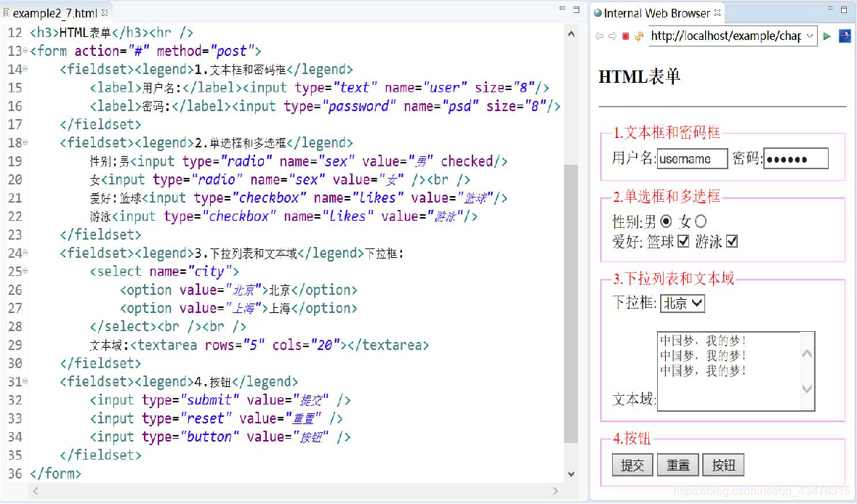Expand the URL address history dropdown
This screenshot has height=504, width=857.
[x=810, y=36]
